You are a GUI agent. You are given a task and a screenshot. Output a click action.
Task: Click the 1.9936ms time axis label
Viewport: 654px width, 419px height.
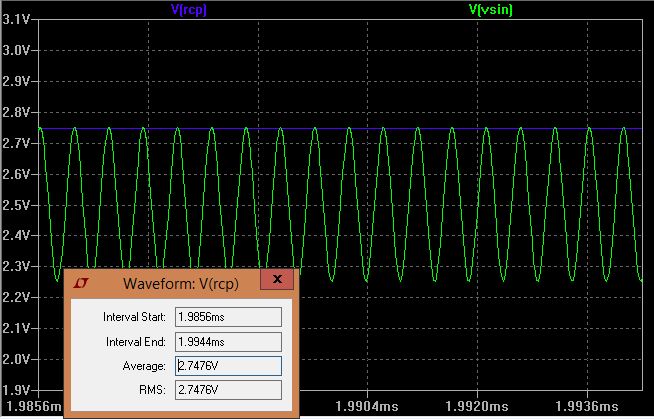[x=587, y=406]
